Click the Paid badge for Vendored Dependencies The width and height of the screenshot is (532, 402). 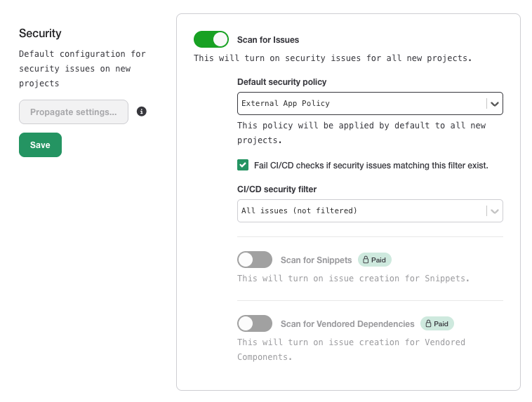(437, 324)
